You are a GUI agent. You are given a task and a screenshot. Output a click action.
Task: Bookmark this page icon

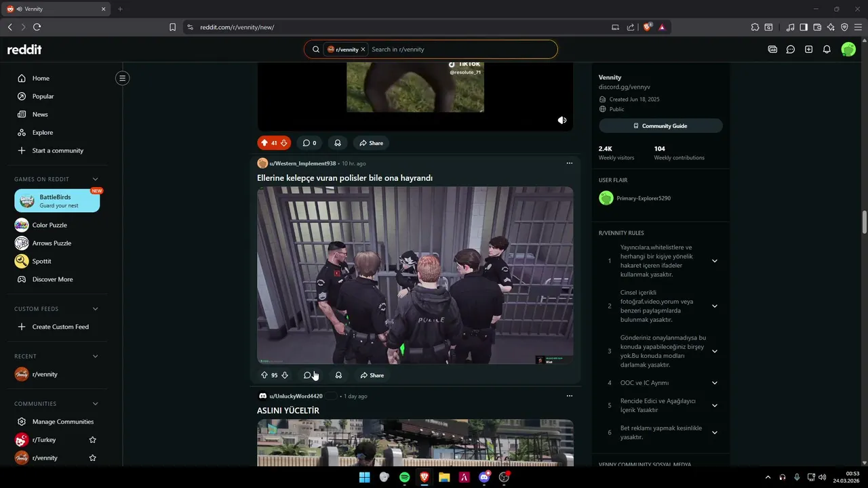pos(172,27)
